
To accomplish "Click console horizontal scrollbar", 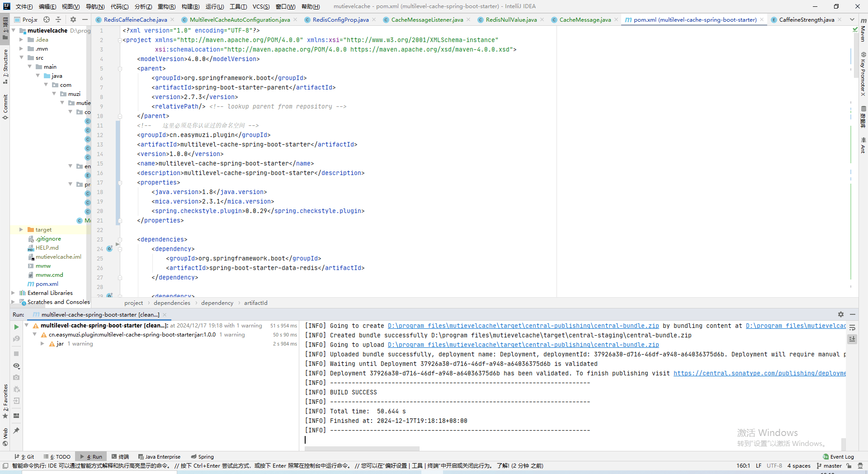I will 362,449.
